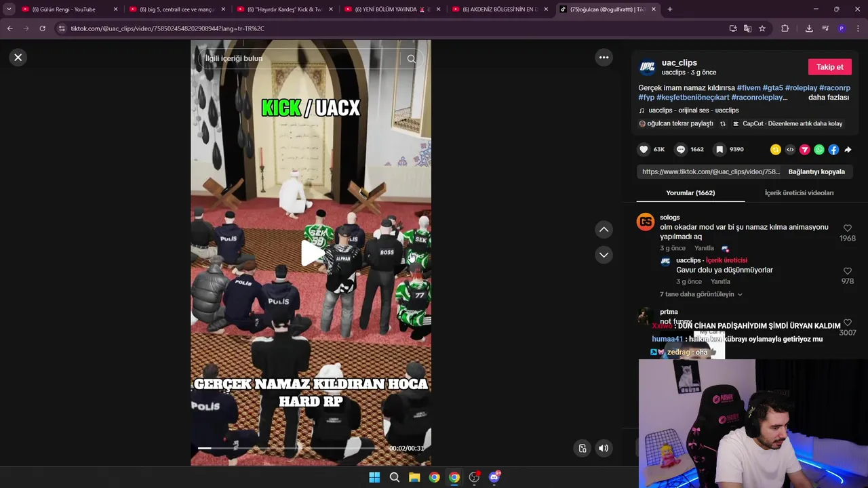Open the Chrome three-dot menu
This screenshot has width=868, height=488.
[859, 28]
